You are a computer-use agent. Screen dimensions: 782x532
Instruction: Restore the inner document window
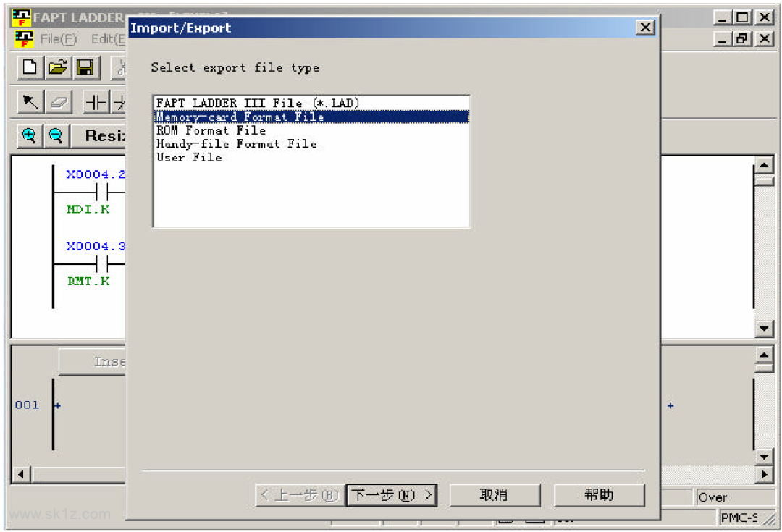point(741,39)
